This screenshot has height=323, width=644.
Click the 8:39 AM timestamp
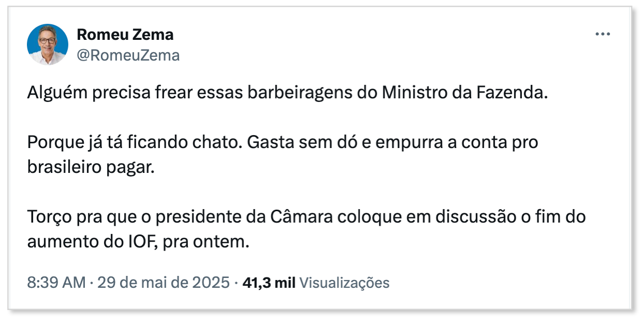pyautogui.click(x=56, y=283)
